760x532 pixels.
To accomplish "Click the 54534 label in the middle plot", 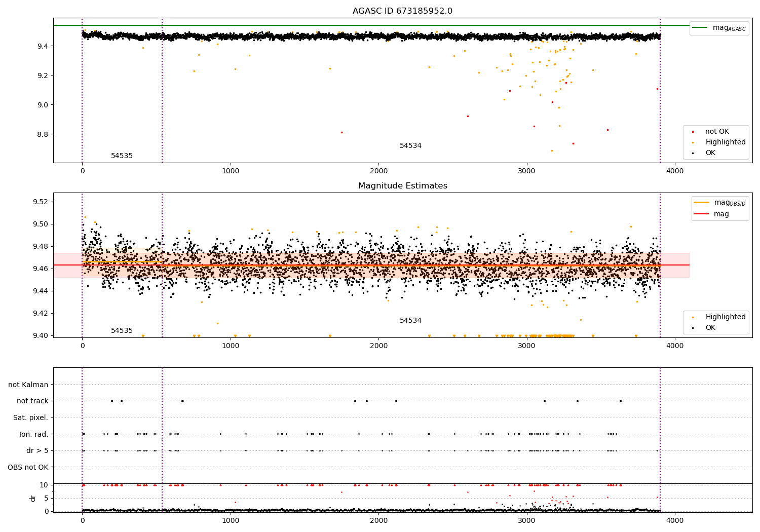I will pos(410,321).
